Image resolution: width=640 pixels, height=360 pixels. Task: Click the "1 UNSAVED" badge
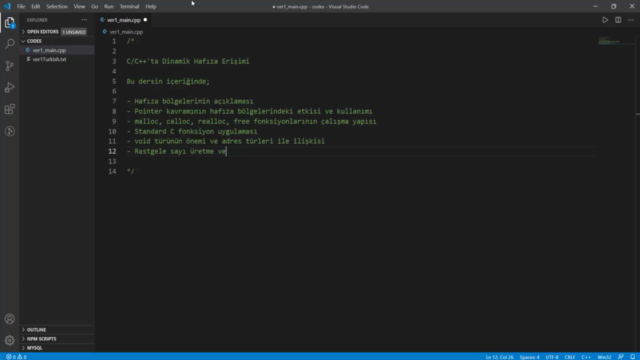click(x=74, y=32)
